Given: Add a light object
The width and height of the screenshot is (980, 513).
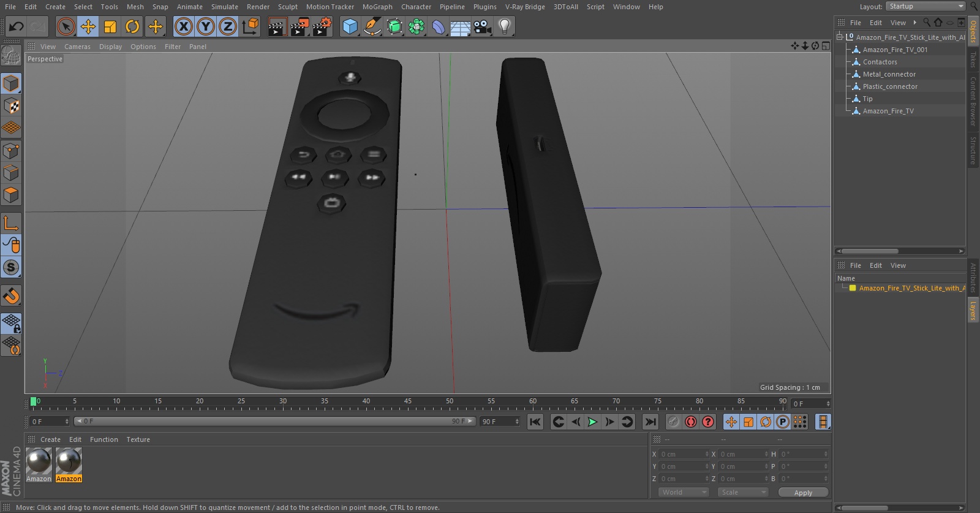Looking at the screenshot, I should tap(505, 26).
